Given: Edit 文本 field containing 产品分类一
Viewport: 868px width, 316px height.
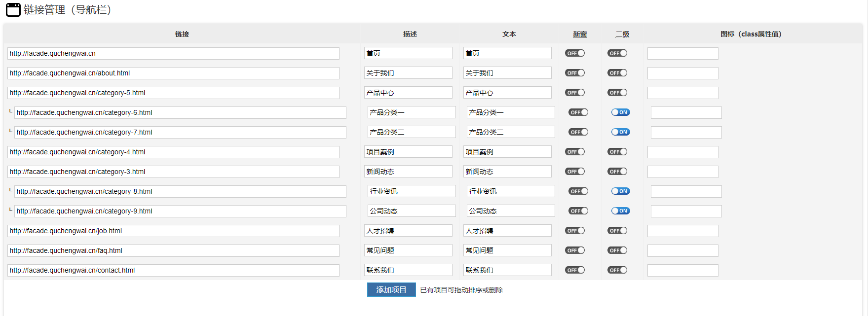Looking at the screenshot, I should coord(511,112).
